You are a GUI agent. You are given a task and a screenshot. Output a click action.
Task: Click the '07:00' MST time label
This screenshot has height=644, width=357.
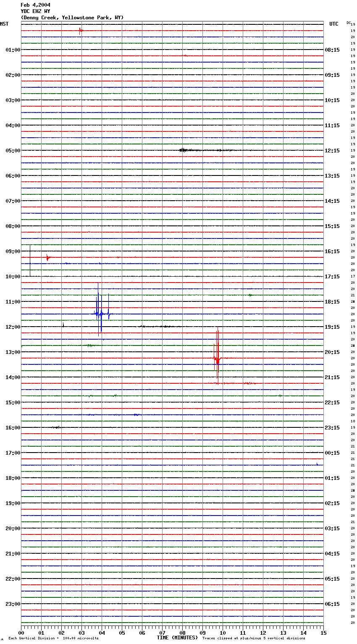pyautogui.click(x=13, y=201)
